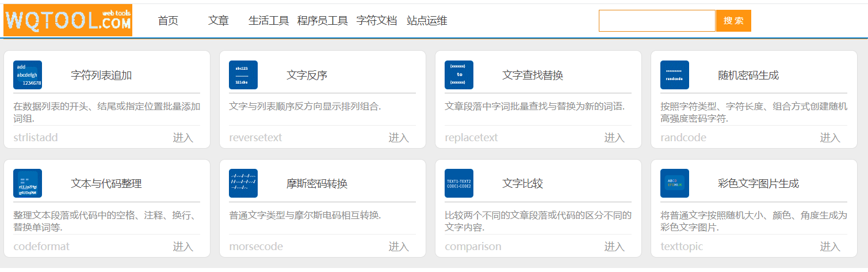
Task: Click the 随机密码生成 title link
Action: pos(748,75)
